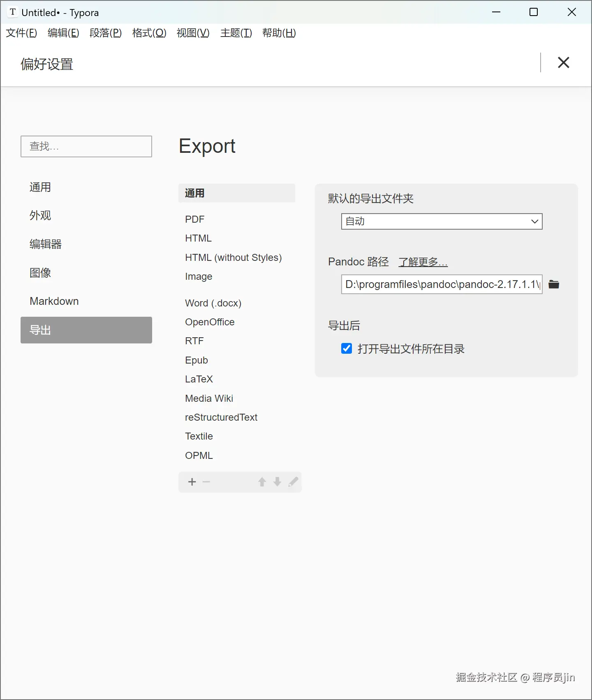Toggle the open export folder checkbox
This screenshot has height=700, width=592.
[x=347, y=348]
